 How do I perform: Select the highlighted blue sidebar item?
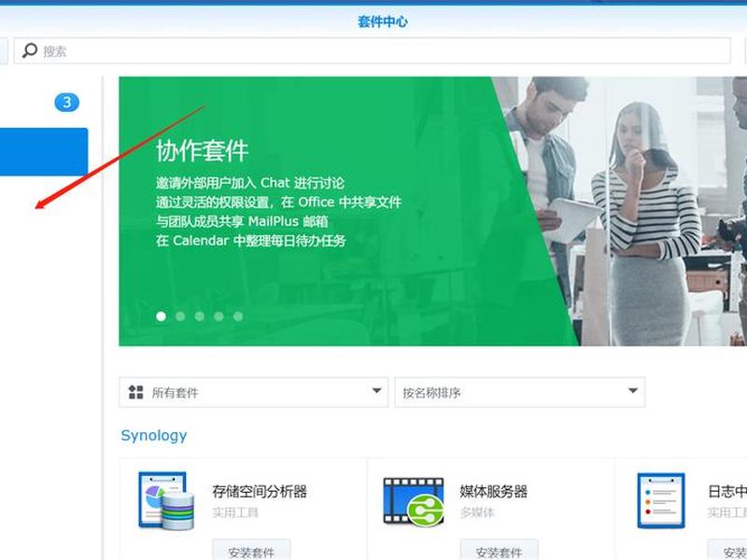pos(44,152)
